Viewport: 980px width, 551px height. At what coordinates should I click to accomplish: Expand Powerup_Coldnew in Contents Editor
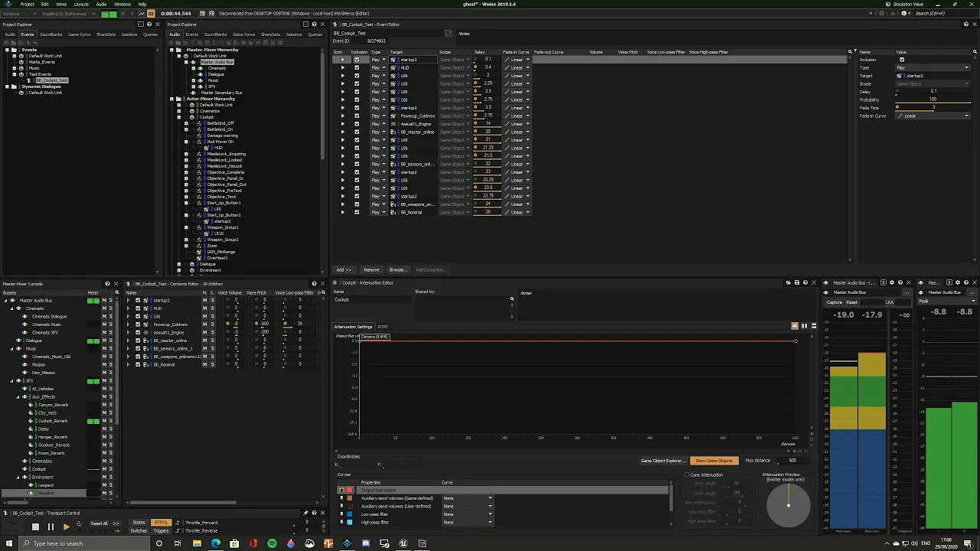pyautogui.click(x=129, y=324)
